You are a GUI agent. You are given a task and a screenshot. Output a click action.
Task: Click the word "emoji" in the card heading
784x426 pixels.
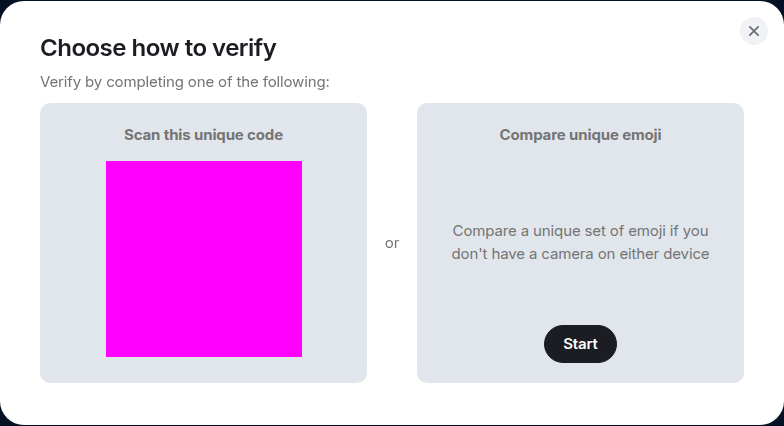(641, 135)
